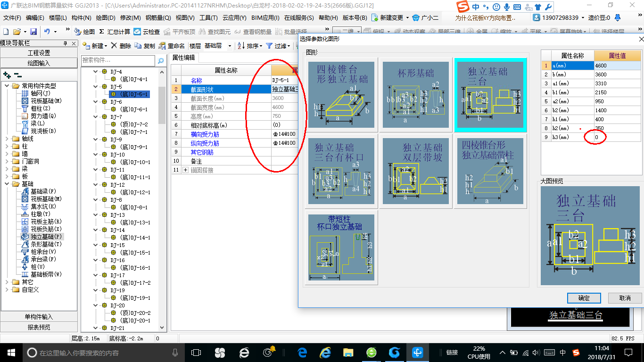Click the save disk icon
This screenshot has width=644, height=362.
pyautogui.click(x=33, y=32)
